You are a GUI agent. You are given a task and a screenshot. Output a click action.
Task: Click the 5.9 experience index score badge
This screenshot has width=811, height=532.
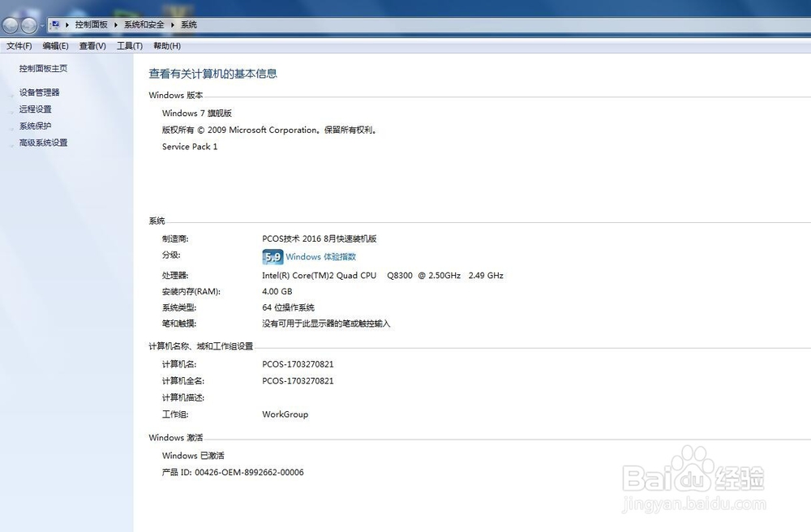pyautogui.click(x=272, y=257)
